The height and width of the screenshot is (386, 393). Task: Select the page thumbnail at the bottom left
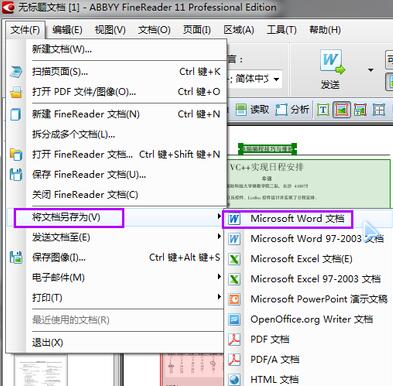click(x=40, y=371)
